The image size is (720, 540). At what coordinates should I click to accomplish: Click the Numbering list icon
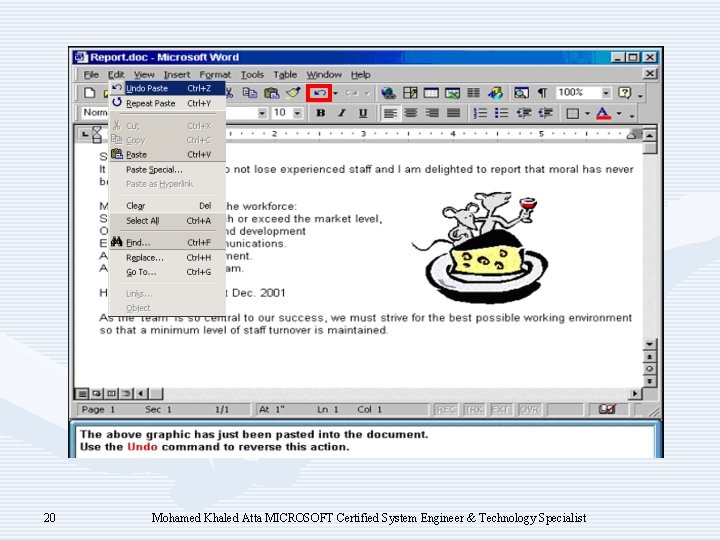pyautogui.click(x=480, y=113)
